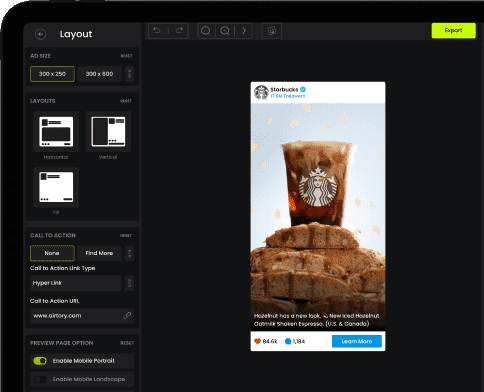Expand toolbar with the right chevron
This screenshot has width=484, height=392.
[244, 31]
